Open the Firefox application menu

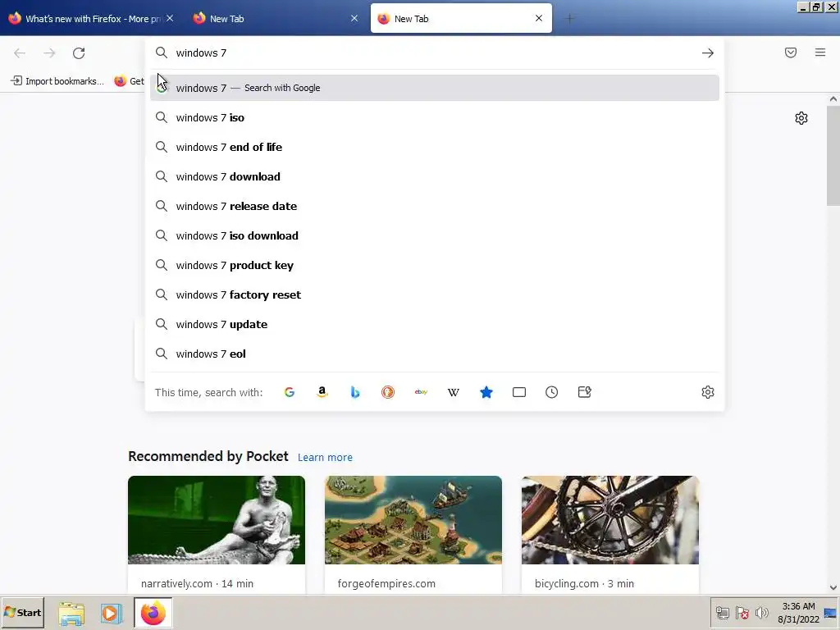pos(820,52)
